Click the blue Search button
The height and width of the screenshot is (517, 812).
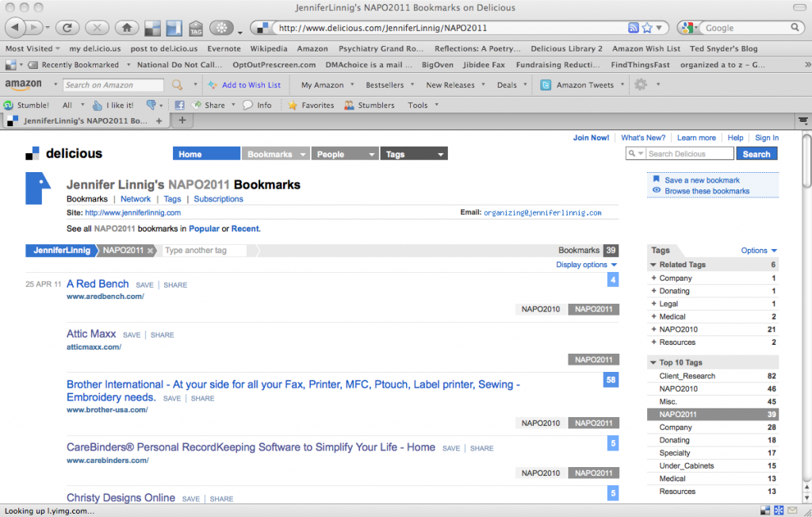point(756,154)
